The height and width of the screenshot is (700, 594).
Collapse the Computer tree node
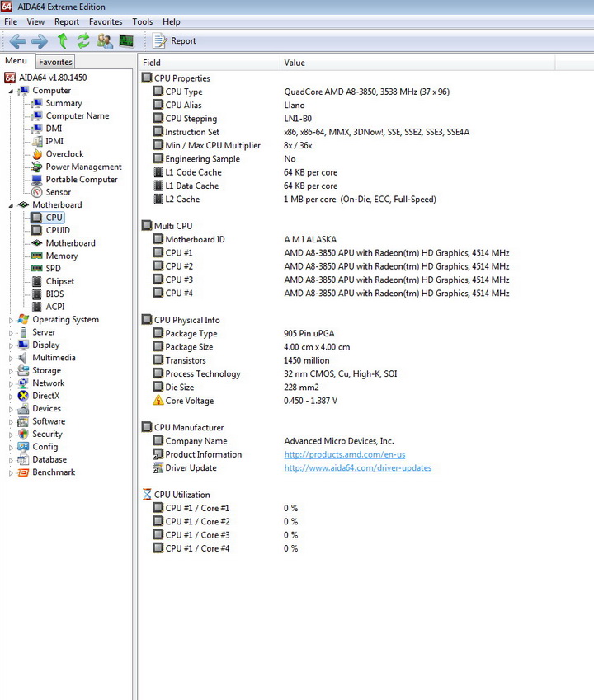tap(11, 91)
